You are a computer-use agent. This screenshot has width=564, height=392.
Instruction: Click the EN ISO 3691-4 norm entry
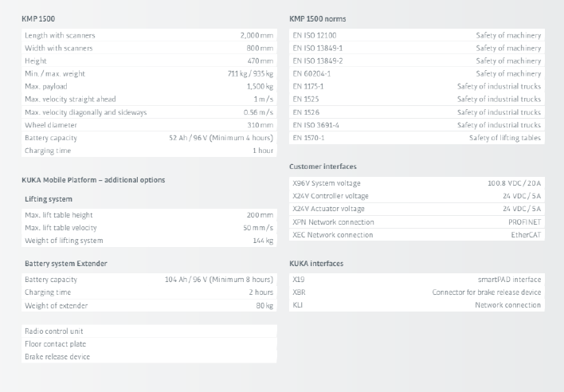pyautogui.click(x=315, y=125)
